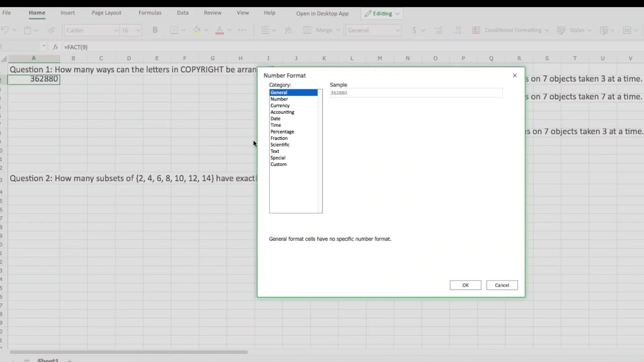This screenshot has height=362, width=644.
Task: Select the Accounting category
Action: 293,112
